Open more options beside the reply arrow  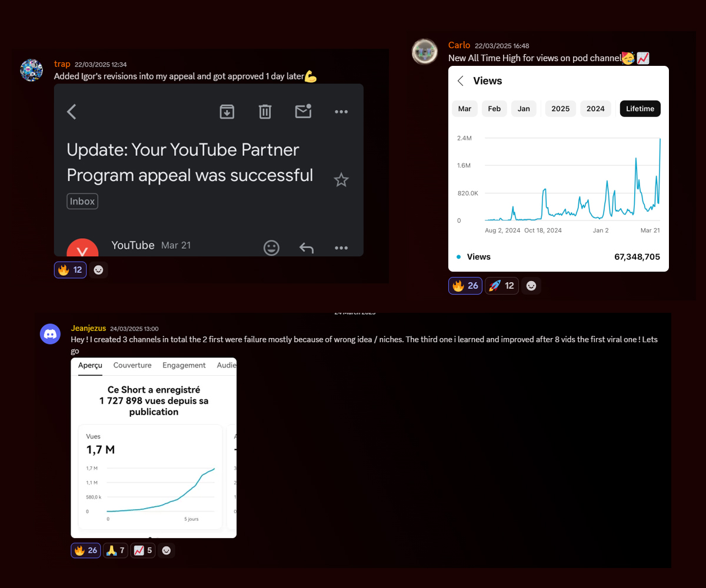341,248
